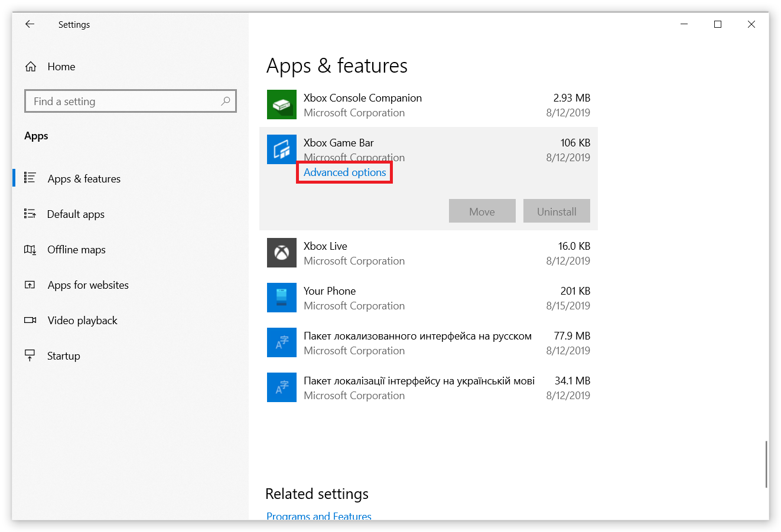Image resolution: width=781 pixels, height=532 pixels.
Task: Click the Xbox Game Bar title
Action: (339, 143)
